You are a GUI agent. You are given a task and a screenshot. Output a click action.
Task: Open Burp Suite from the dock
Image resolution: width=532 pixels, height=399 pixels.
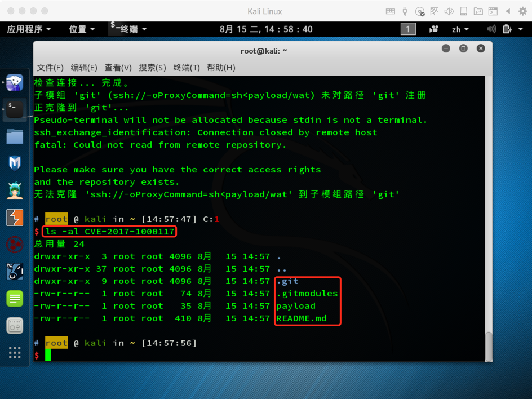(15, 218)
